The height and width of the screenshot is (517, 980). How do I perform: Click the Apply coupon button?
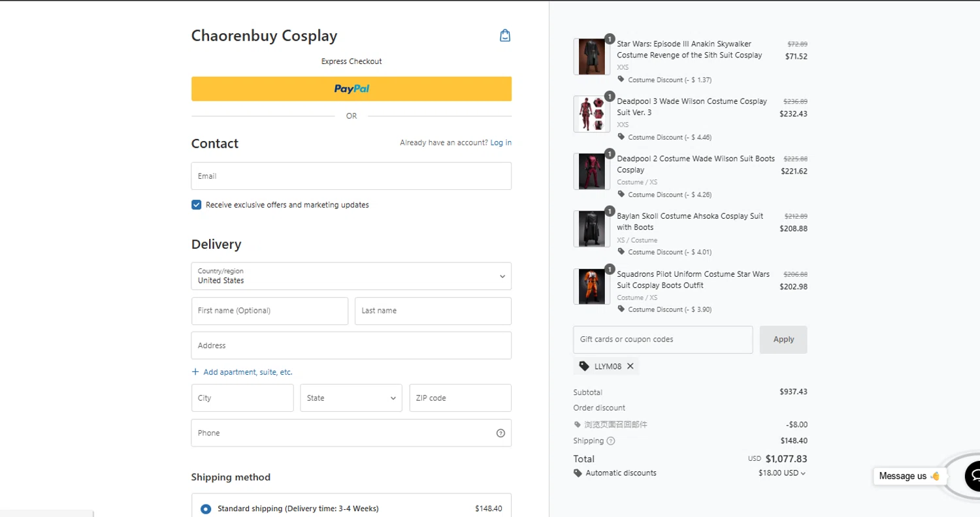click(x=783, y=339)
